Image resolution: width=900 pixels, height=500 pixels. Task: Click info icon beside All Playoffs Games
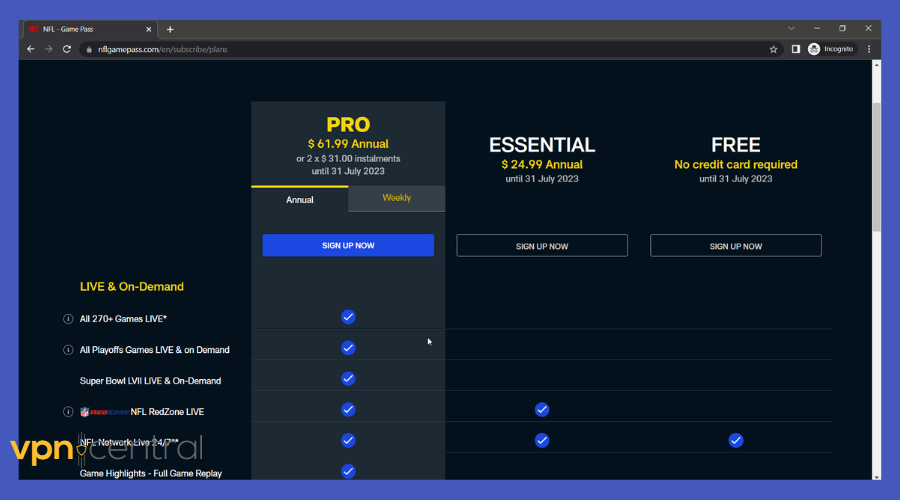click(x=68, y=350)
